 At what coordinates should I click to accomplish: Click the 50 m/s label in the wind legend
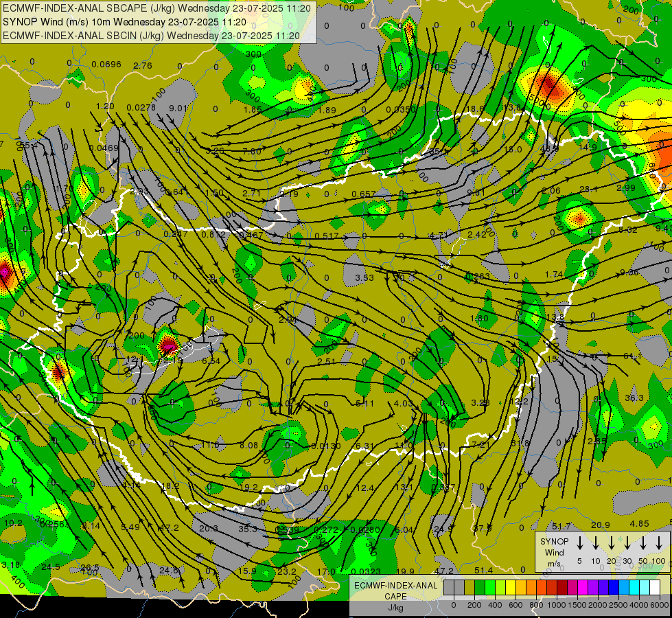coord(643,562)
